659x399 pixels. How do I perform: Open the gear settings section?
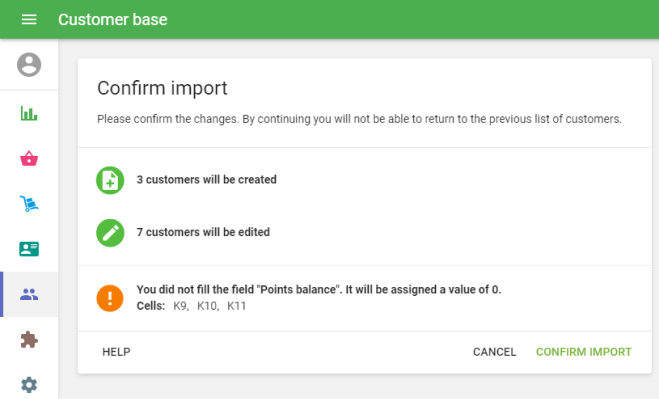point(29,385)
